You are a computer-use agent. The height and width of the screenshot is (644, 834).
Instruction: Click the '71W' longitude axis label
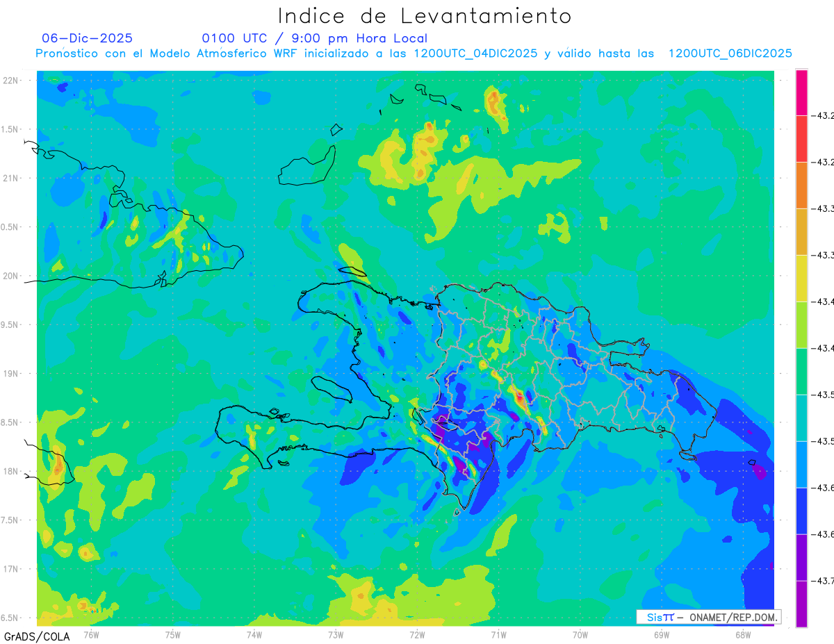coord(498,634)
